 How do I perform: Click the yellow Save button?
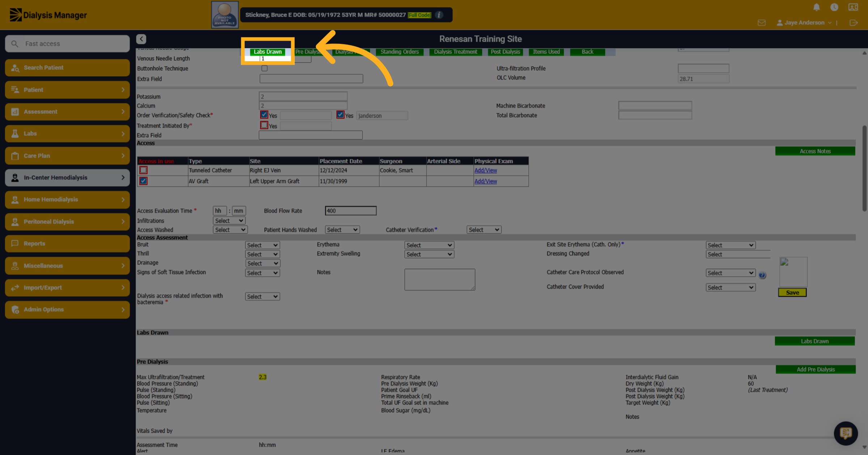792,292
